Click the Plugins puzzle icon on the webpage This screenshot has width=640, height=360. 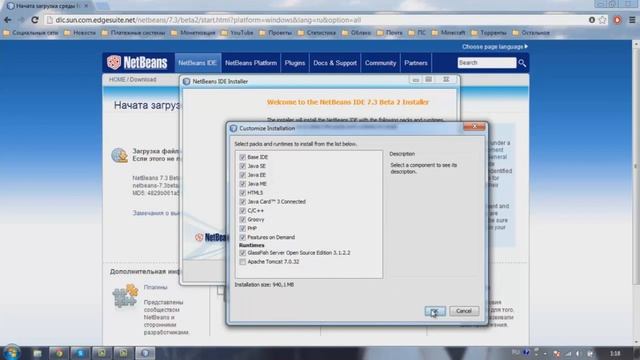(125, 296)
